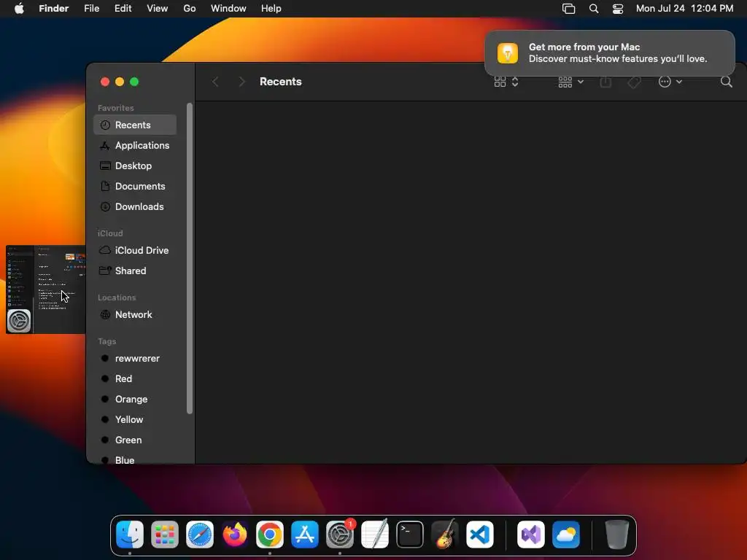Open the Help menu

(271, 8)
